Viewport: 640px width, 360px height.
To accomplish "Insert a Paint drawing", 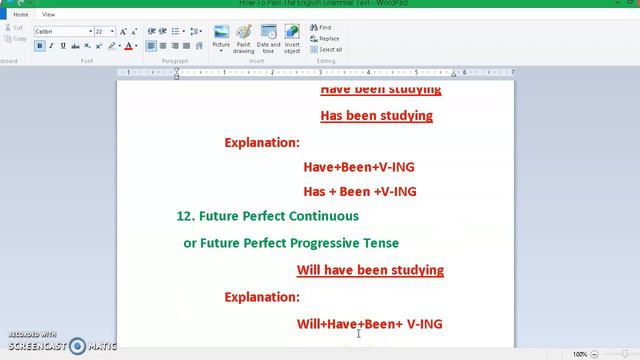I will point(244,39).
